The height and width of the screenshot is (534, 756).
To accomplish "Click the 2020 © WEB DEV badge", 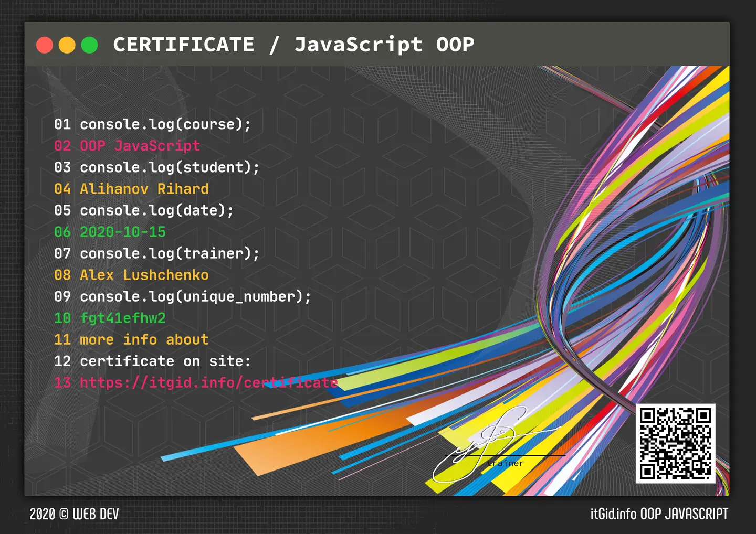I will click(74, 514).
